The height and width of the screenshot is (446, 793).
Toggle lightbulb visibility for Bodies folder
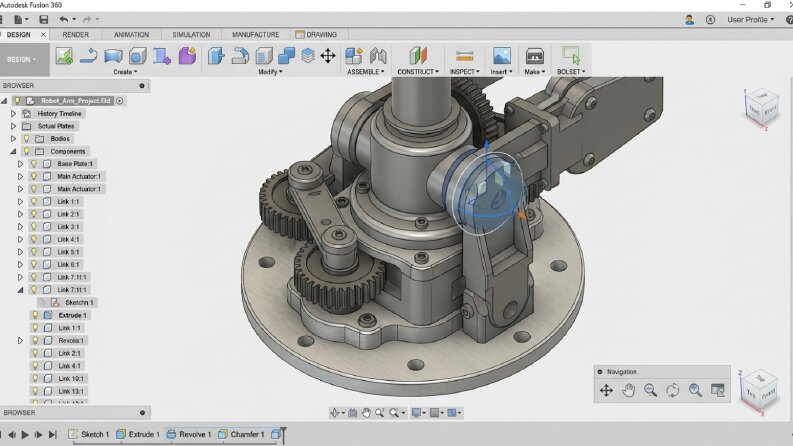point(27,138)
